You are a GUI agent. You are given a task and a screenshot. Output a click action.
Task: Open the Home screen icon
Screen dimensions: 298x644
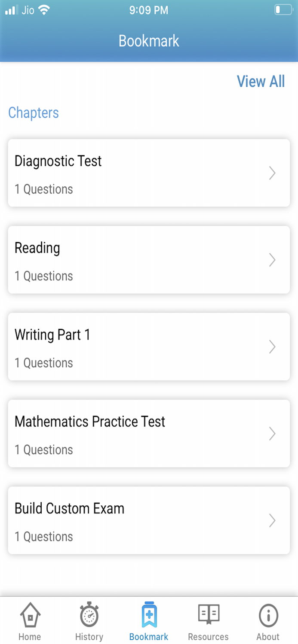tap(29, 616)
